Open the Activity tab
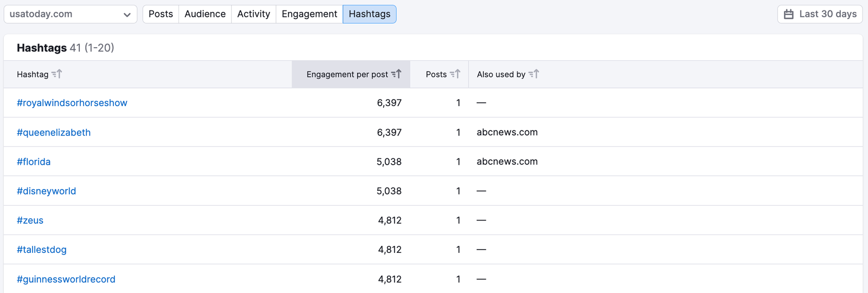 click(253, 14)
